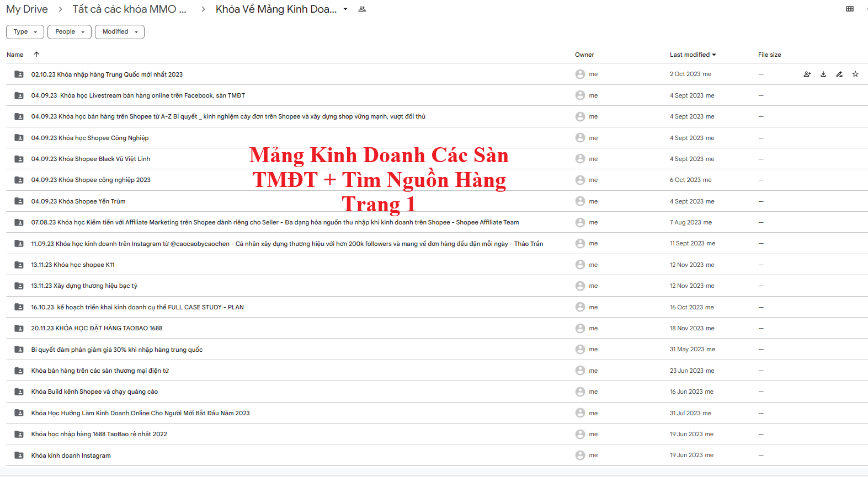The height and width of the screenshot is (477, 868).
Task: Switch layout using the list view icon
Action: [x=850, y=9]
